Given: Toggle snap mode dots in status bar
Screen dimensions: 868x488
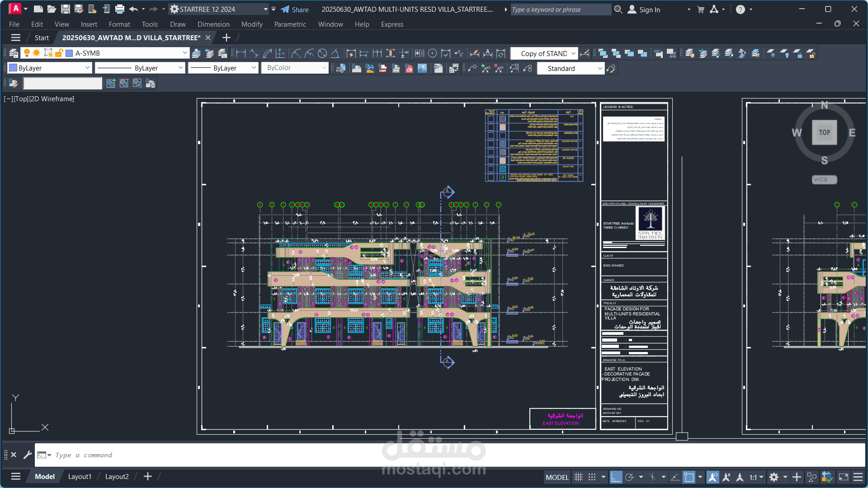Looking at the screenshot, I should coord(592,477).
